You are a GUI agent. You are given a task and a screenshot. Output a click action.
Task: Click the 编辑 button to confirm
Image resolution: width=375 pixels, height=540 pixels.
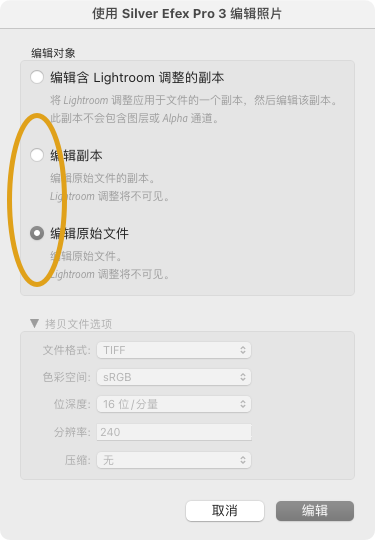[315, 511]
